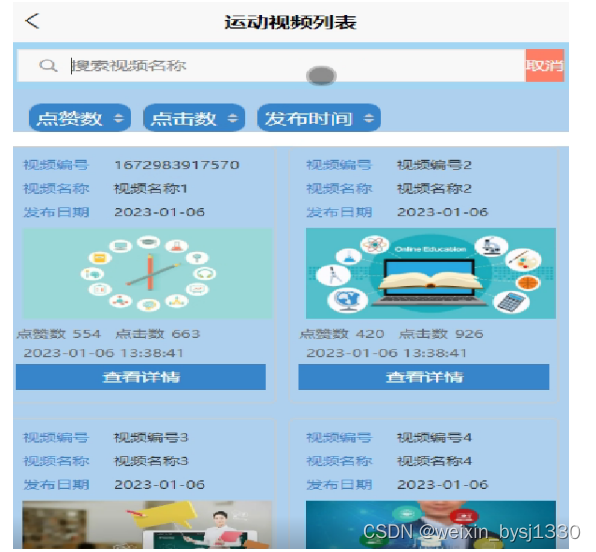This screenshot has width=596, height=552.
Task: Toggle sort arrows on 点击数 chip
Action: [233, 118]
